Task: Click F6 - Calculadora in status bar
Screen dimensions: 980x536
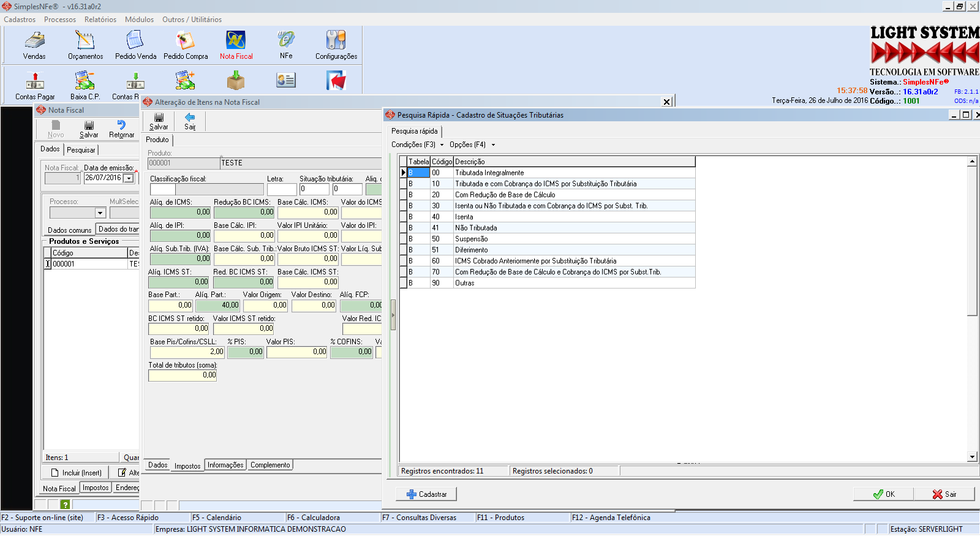Action: pyautogui.click(x=313, y=518)
